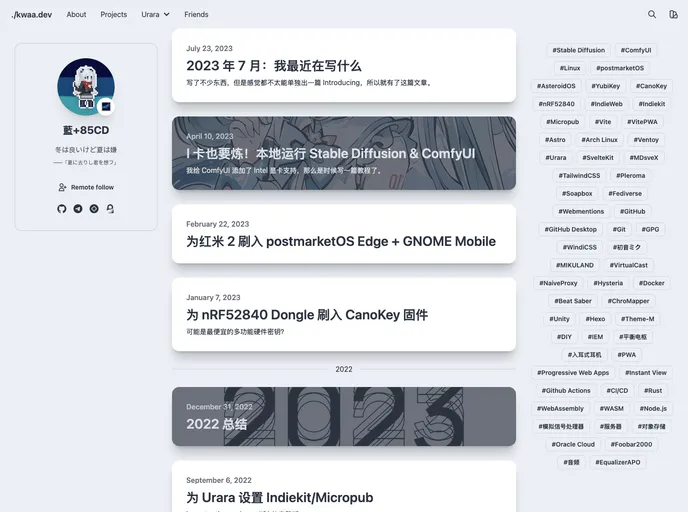Click the #NaiveProxy tag
Screen dimensions: 688x512
point(558,283)
